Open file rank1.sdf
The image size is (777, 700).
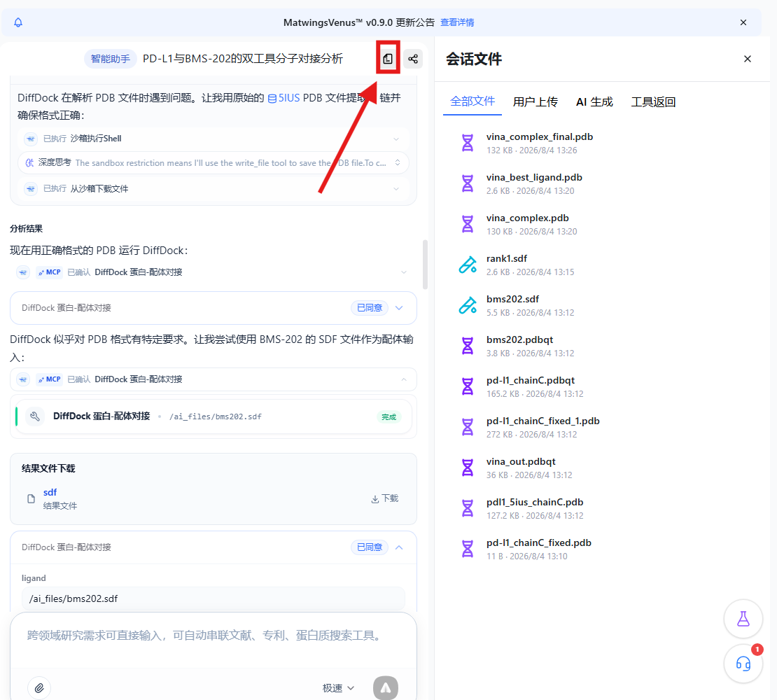506,259
